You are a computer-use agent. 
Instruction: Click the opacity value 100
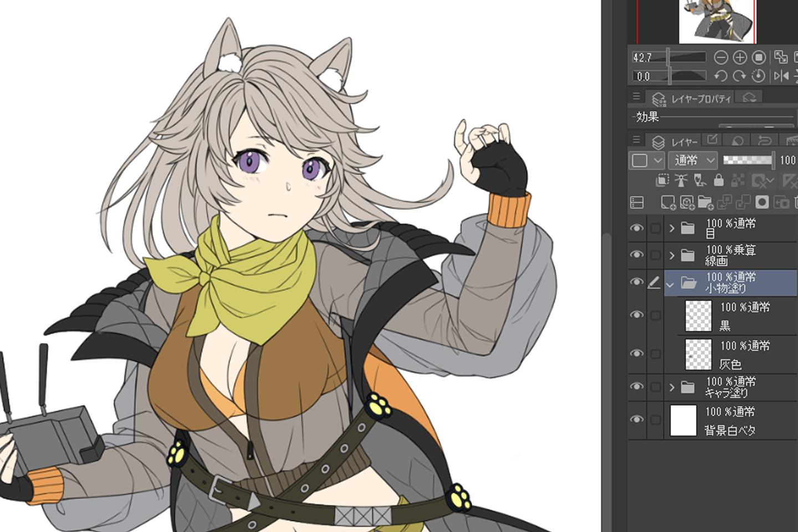pyautogui.click(x=787, y=160)
